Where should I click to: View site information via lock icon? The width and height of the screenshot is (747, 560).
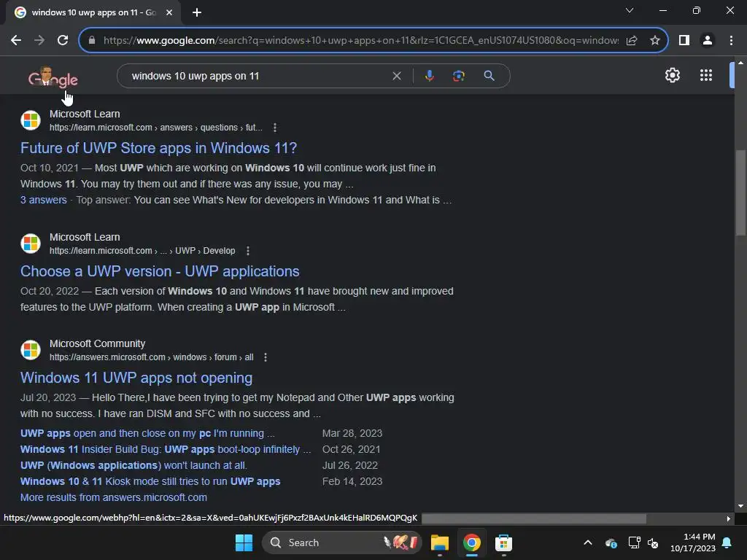pos(92,41)
